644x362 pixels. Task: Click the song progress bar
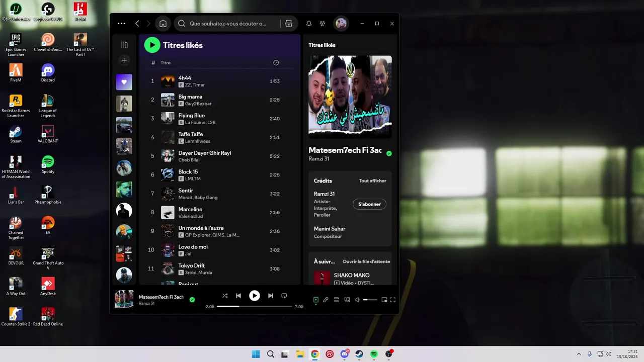click(x=255, y=306)
